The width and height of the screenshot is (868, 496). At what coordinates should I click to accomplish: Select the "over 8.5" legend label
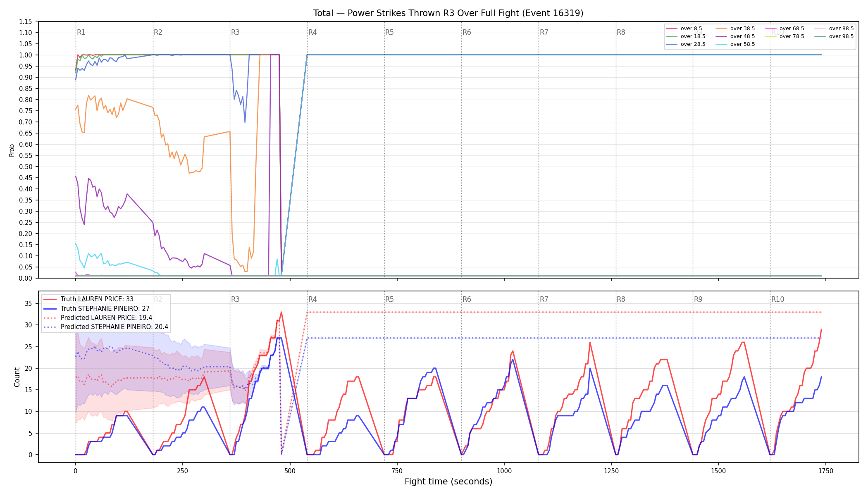coord(691,29)
